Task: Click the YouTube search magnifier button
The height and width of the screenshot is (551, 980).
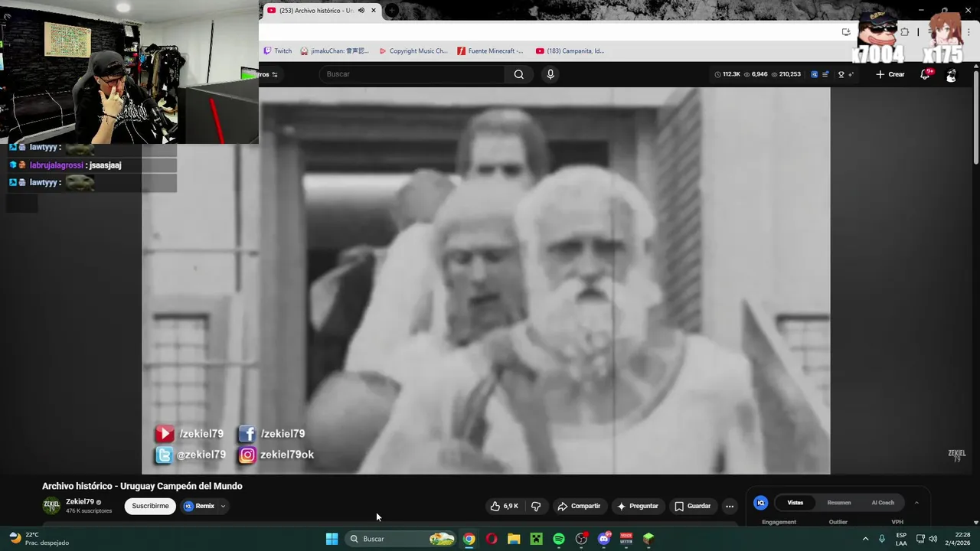Action: point(519,74)
